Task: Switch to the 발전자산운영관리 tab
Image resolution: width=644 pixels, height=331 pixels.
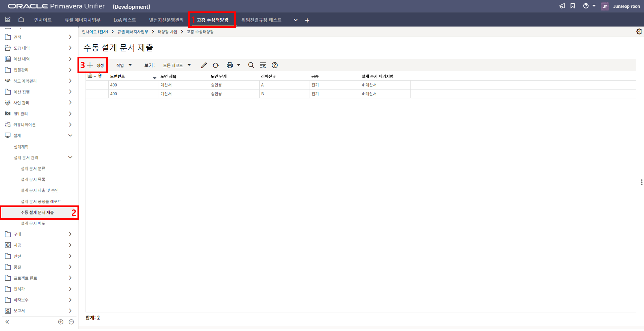Action: pos(166,20)
